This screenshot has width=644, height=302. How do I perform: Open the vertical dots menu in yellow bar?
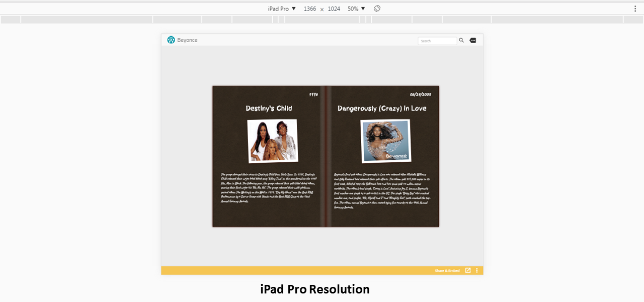[477, 270]
